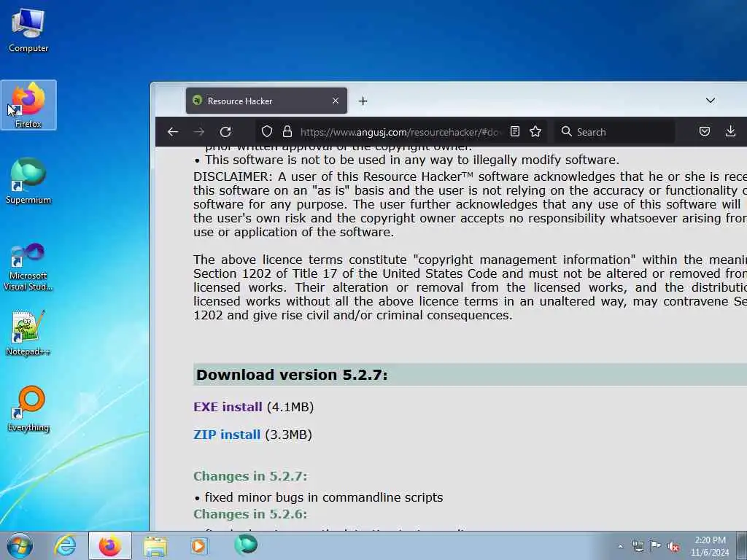Focus the Firefox Search box

click(614, 132)
